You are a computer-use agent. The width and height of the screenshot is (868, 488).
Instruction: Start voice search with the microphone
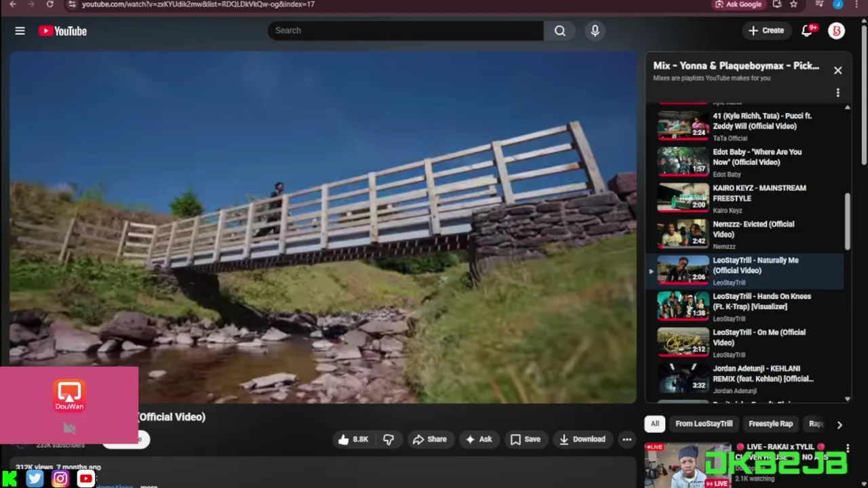(x=595, y=30)
